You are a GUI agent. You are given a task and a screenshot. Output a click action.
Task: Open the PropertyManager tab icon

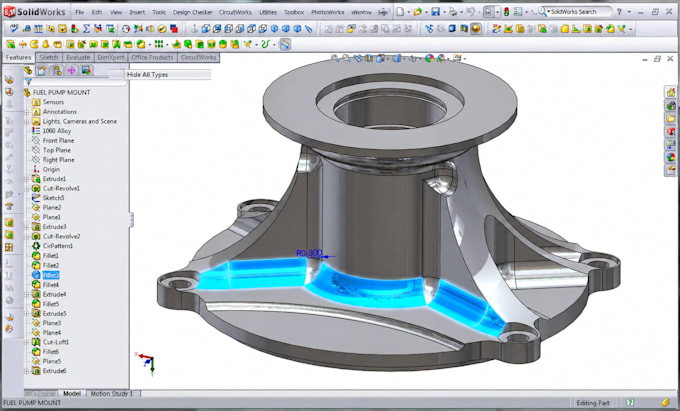[42, 70]
